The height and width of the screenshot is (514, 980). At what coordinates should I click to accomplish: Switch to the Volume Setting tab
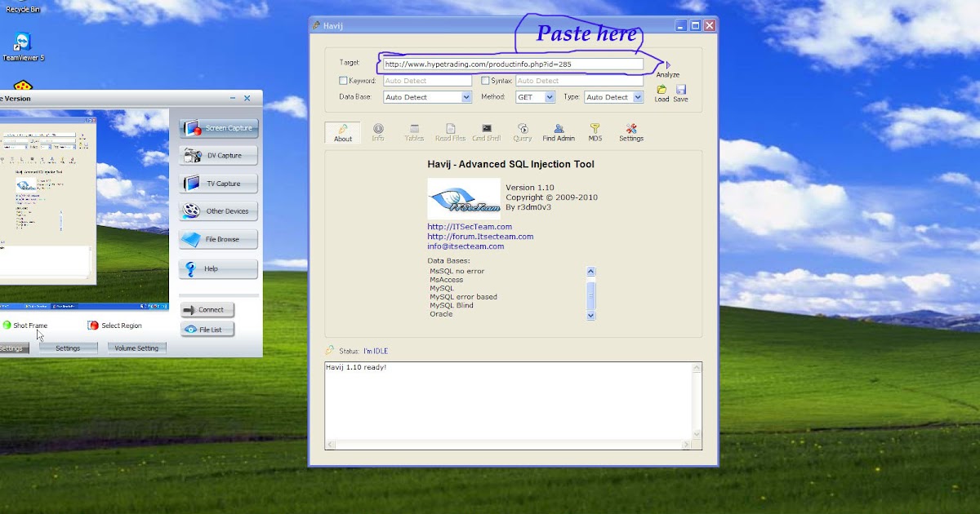(x=136, y=348)
